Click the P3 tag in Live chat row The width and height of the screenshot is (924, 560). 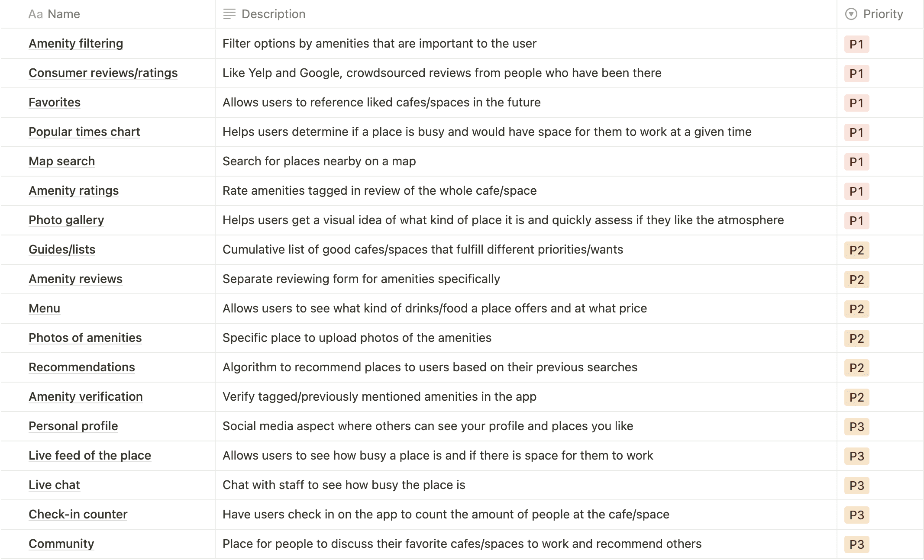coord(856,486)
